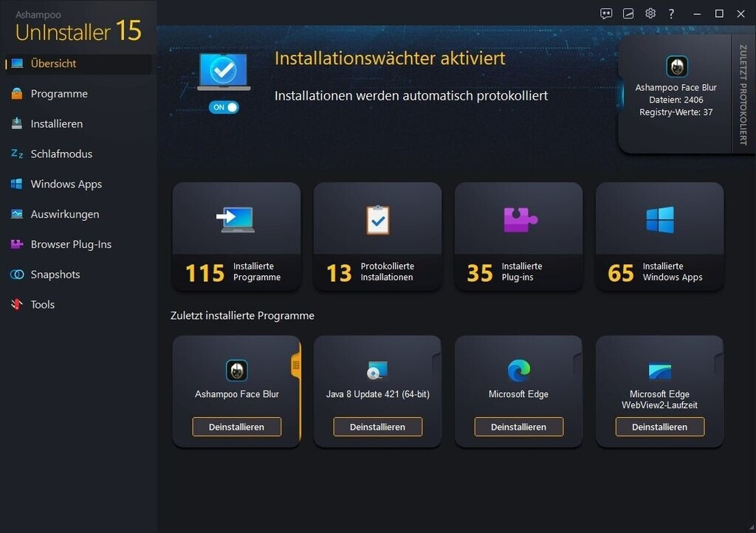Collapse the Zuletzt Protokolliert side panel
This screenshot has height=533, width=756.
click(x=743, y=94)
